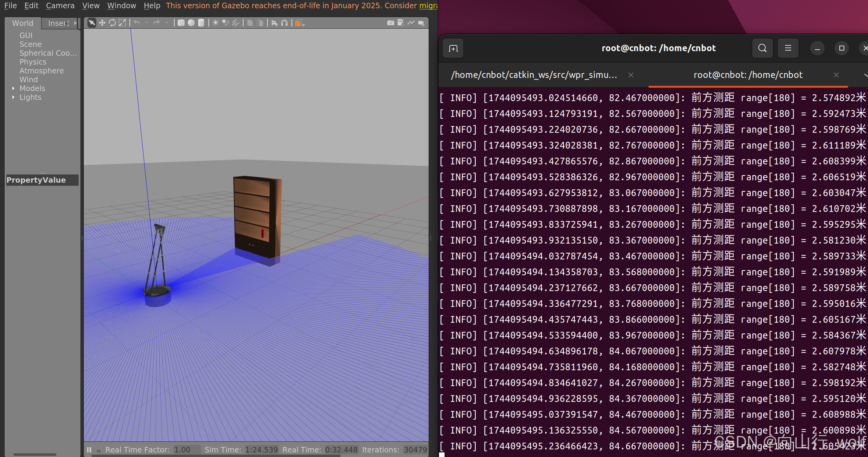Switch to the catkin_ws wpr_simu terminal tab
Screen dimensions: 868x457
pyautogui.click(x=534, y=75)
